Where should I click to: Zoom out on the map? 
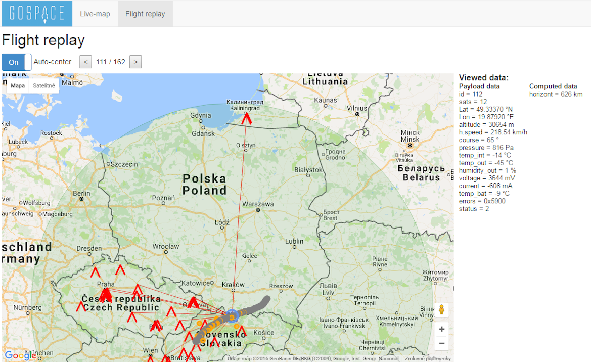pos(441,344)
